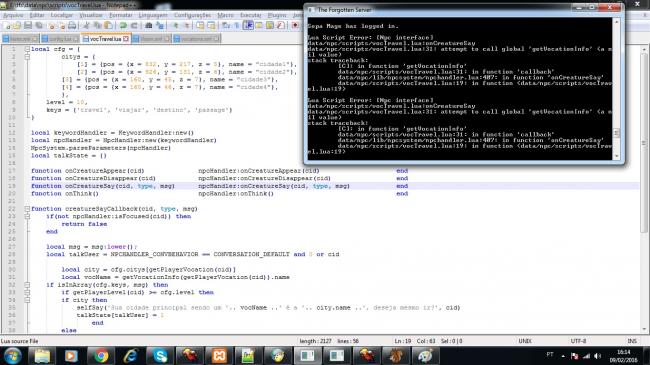Viewport: 650px width, 365px height.
Task: Collapse the citys fold marker, line 2
Action: (x=27, y=57)
